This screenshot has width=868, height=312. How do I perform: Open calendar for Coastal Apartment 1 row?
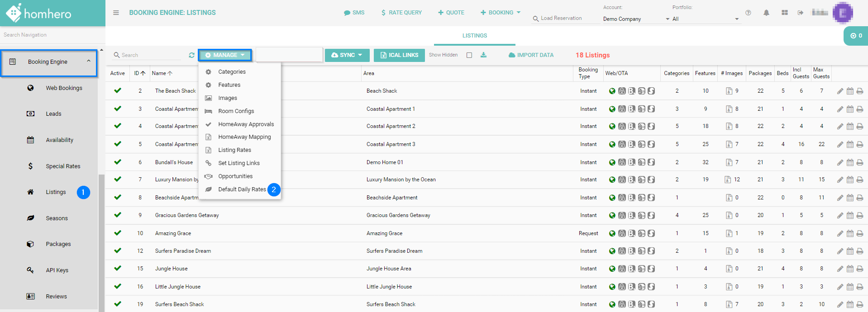[x=850, y=109]
